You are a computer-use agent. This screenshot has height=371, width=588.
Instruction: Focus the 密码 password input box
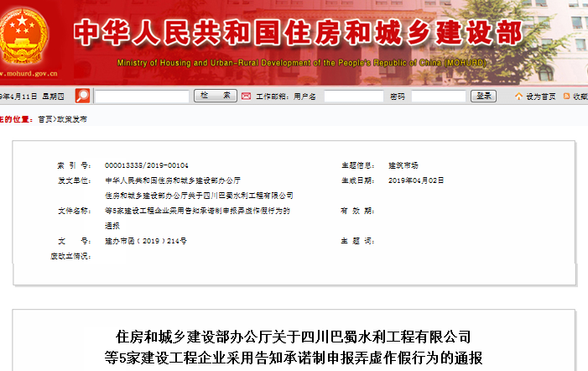tap(438, 97)
